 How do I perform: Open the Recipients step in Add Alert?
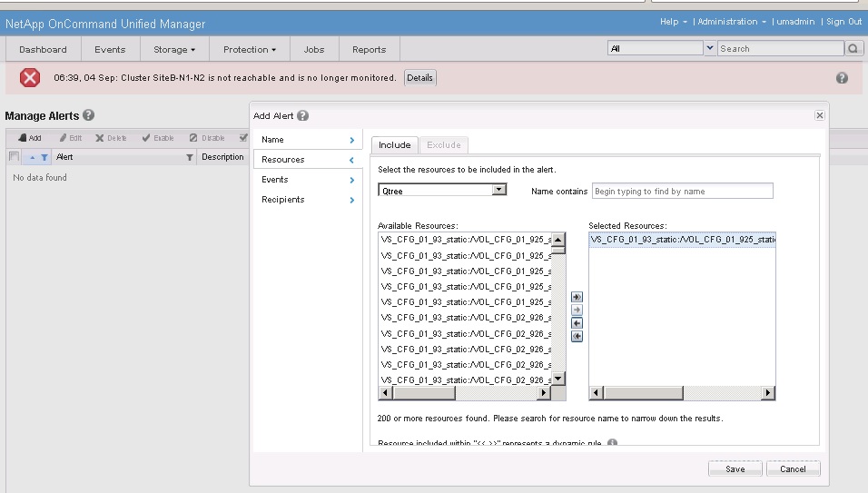point(307,200)
